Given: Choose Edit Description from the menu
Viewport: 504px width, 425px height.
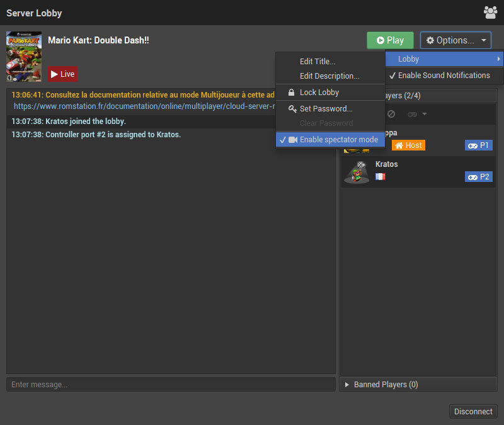Looking at the screenshot, I should [329, 76].
